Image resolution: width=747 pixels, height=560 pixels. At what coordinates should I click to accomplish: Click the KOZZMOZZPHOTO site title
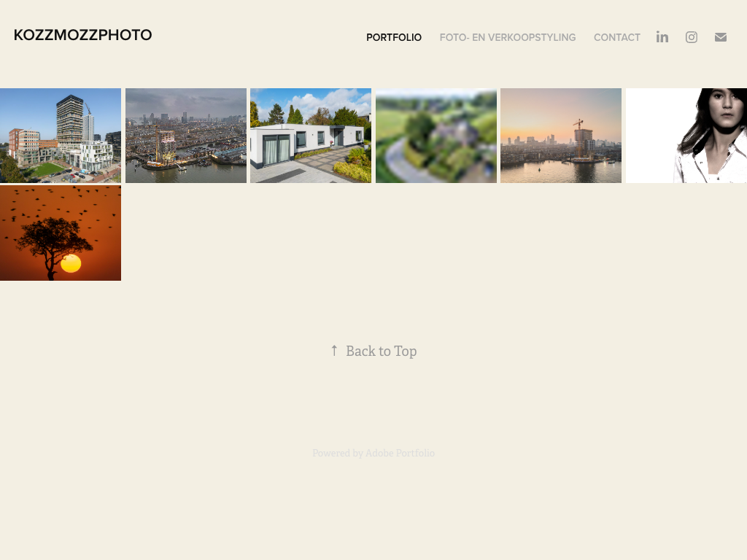pos(83,35)
